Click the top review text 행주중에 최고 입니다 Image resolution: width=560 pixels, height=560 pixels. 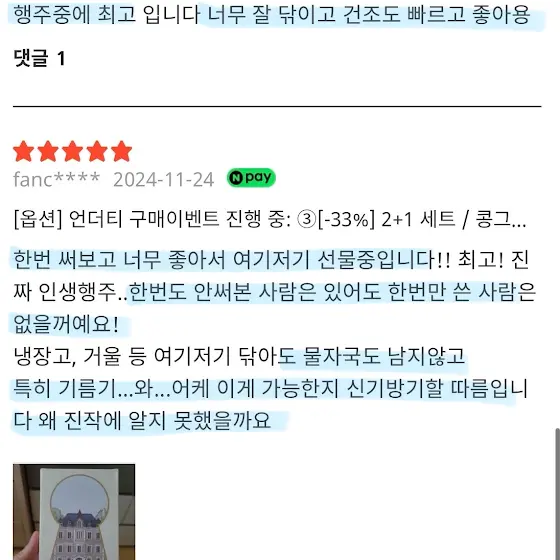106,14
